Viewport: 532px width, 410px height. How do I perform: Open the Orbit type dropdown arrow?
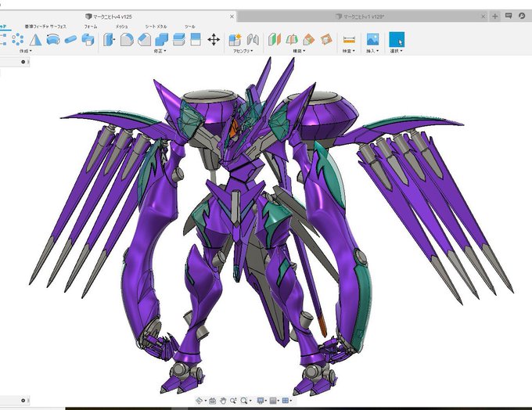(205, 401)
